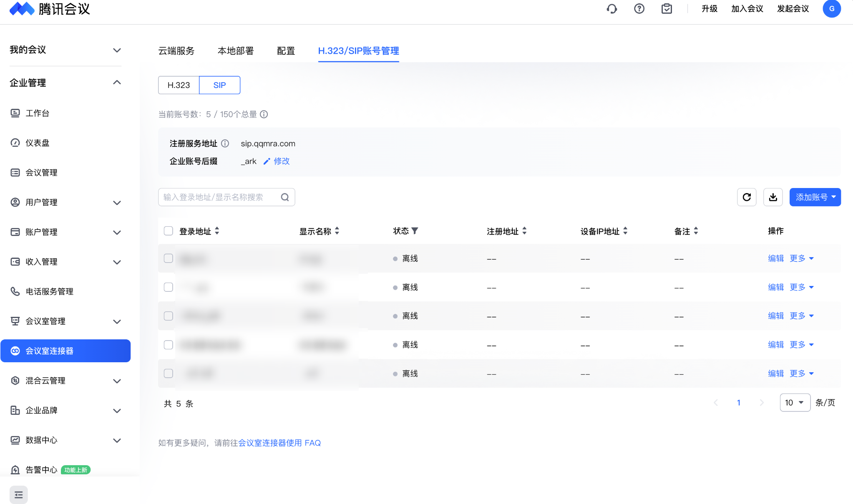Click the search magnifier icon
This screenshot has width=853, height=504.
tap(285, 197)
